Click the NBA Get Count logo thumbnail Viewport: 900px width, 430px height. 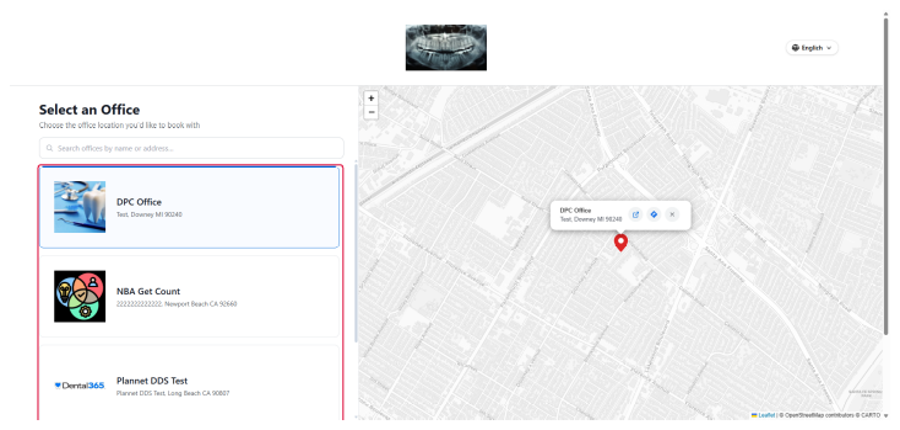[x=80, y=296]
